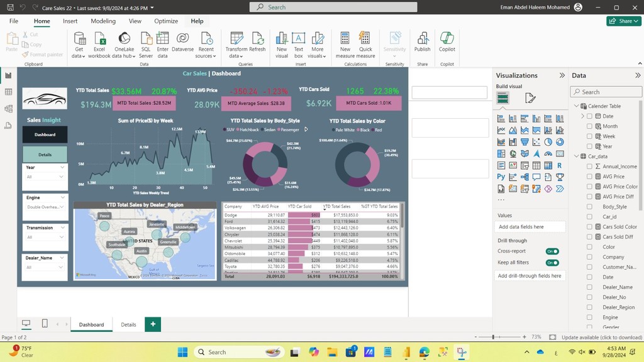Add a new report page
Viewport: 644px width, 362px height.
[x=153, y=324]
